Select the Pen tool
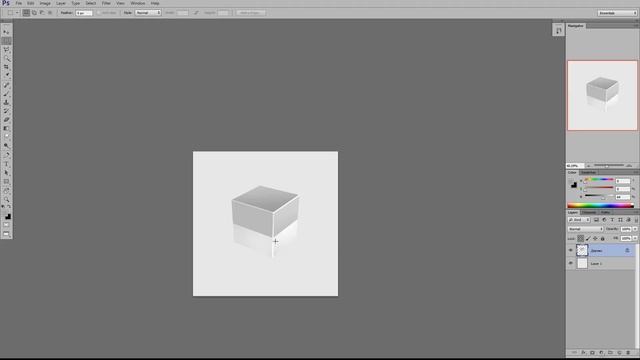Image resolution: width=640 pixels, height=360 pixels. click(6, 156)
